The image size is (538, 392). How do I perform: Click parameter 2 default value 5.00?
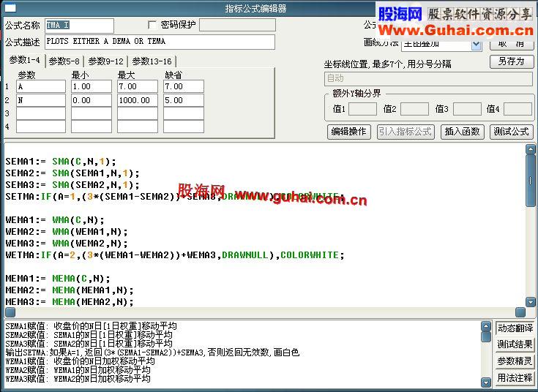click(x=184, y=100)
